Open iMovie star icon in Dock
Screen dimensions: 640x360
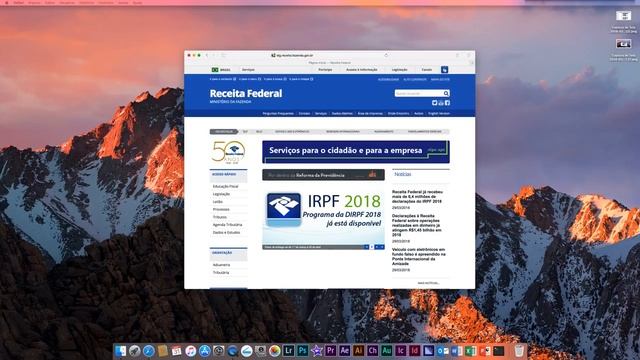point(316,351)
